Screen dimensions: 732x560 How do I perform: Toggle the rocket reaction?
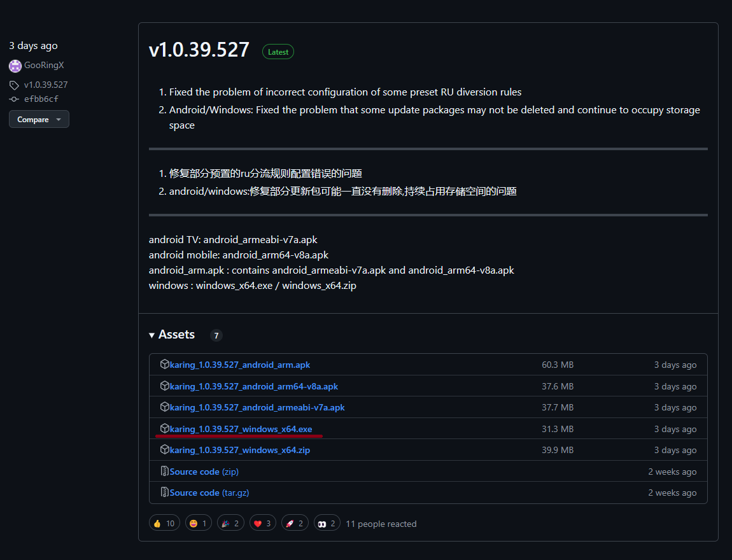click(294, 523)
